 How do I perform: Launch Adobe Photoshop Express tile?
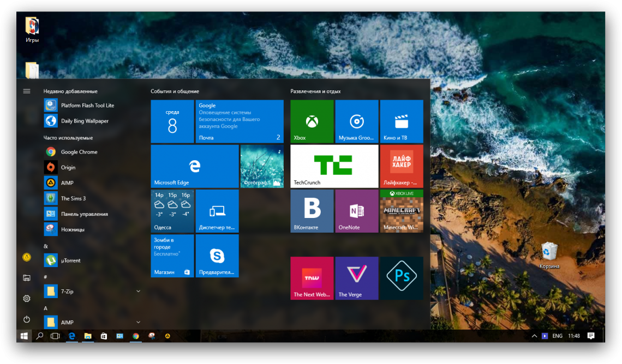(x=402, y=278)
